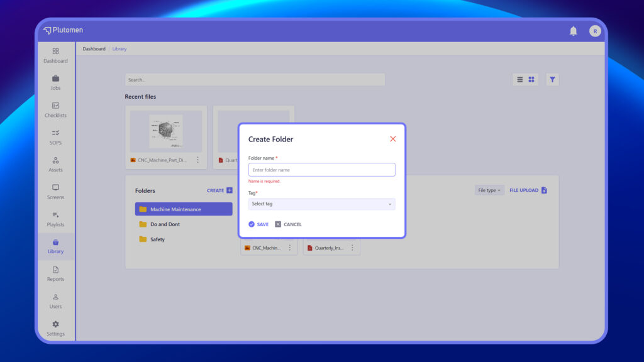Viewport: 644px width, 362px height.
Task: Close the Create Folder dialog
Action: 392,139
